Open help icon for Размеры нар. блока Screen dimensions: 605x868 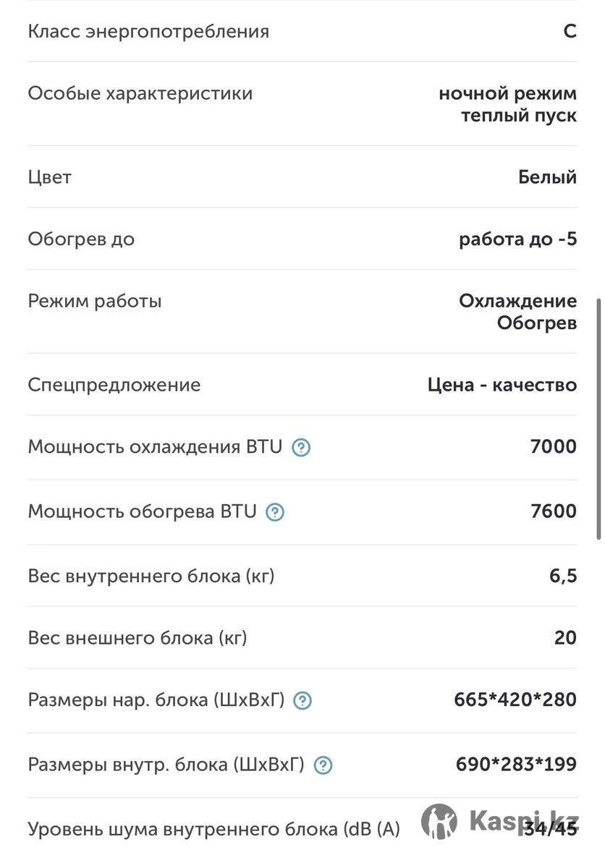pyautogui.click(x=303, y=700)
